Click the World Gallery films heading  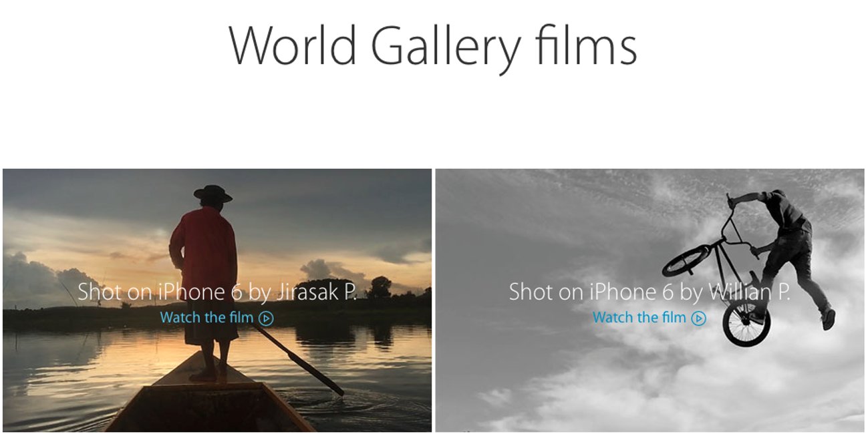tap(433, 45)
